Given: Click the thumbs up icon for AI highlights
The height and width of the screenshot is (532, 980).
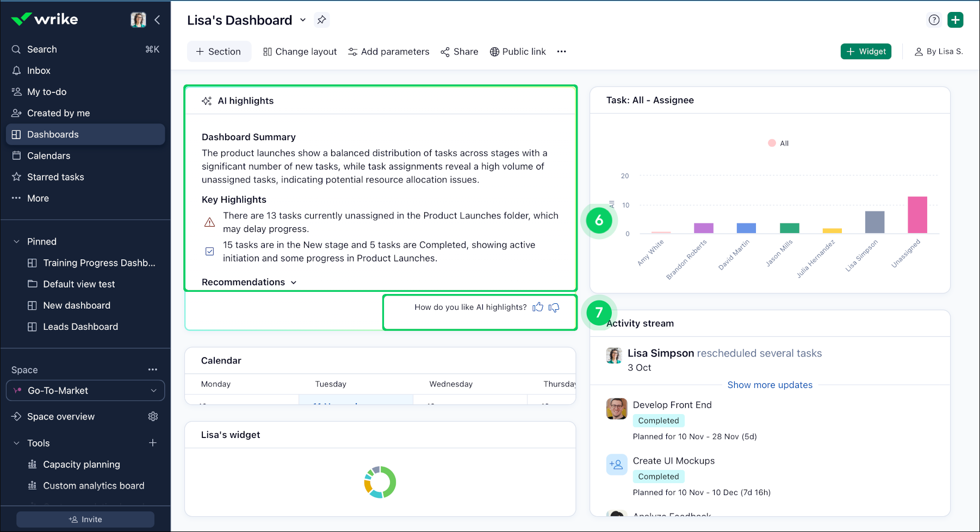Looking at the screenshot, I should (538, 307).
